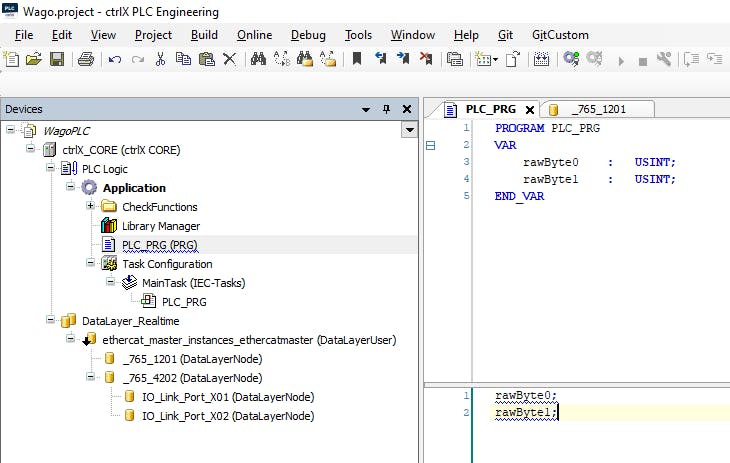
Task: Collapse the Task Configuration node
Action: (90, 263)
